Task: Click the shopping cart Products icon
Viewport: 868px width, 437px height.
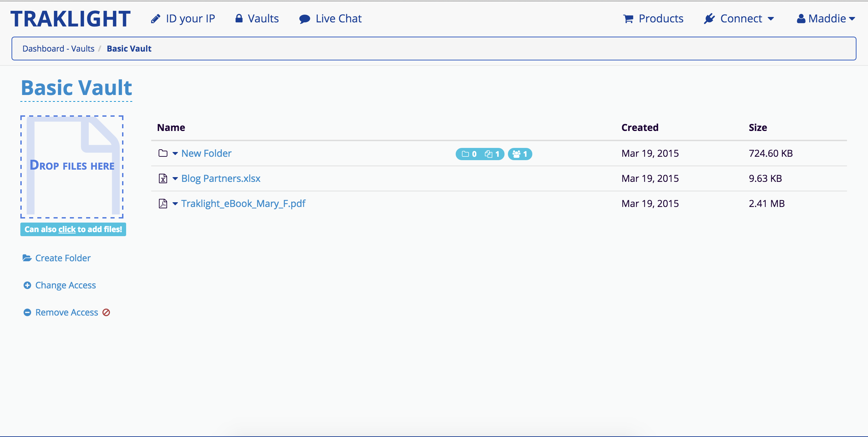Action: [x=628, y=19]
